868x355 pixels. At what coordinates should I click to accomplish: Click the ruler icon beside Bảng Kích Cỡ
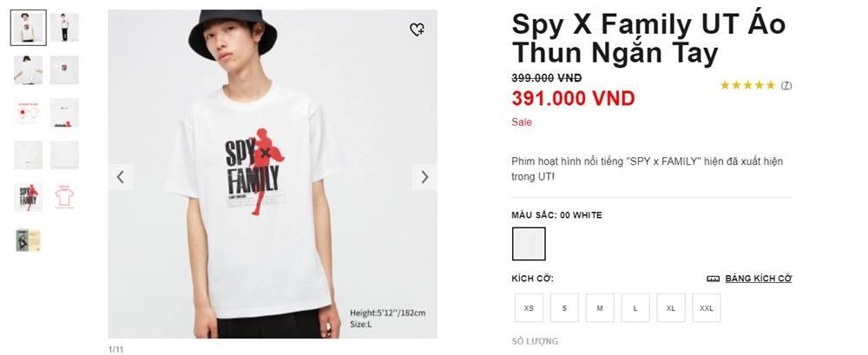713,279
